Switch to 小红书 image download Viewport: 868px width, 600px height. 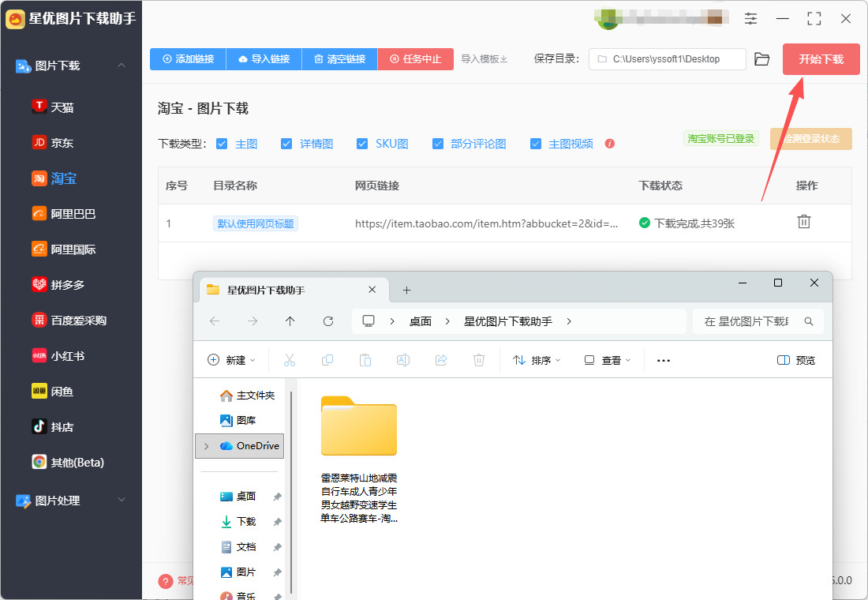67,355
